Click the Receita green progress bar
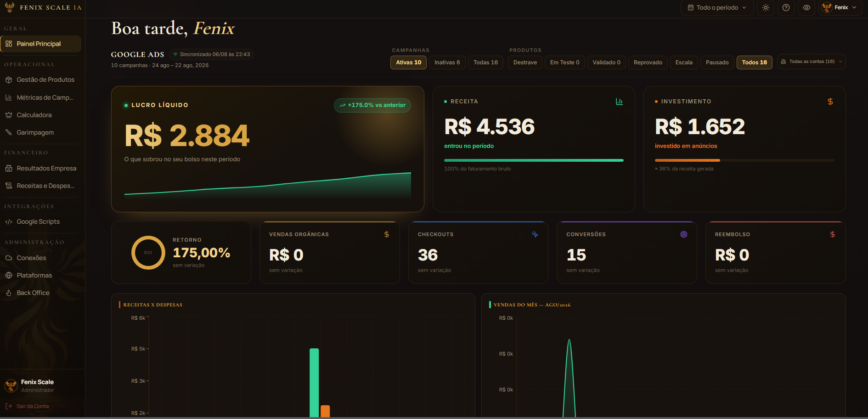868x419 pixels. tap(534, 160)
